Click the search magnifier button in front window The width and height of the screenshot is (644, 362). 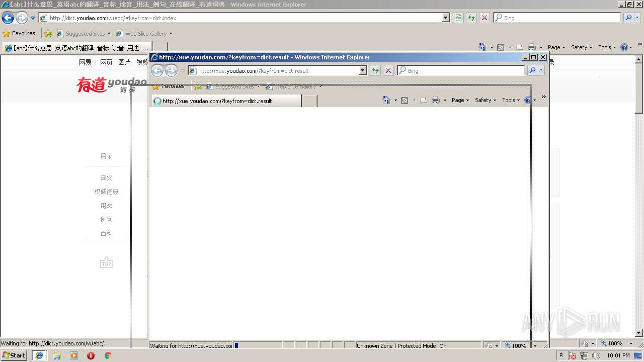tap(532, 71)
